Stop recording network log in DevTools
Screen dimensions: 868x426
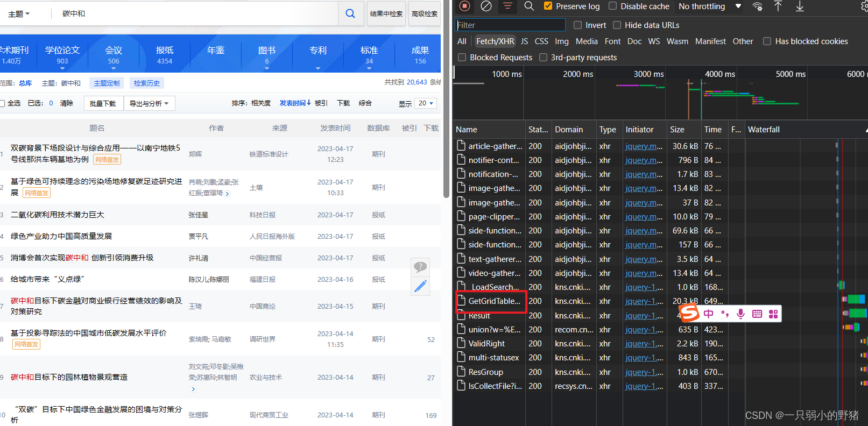tap(465, 6)
